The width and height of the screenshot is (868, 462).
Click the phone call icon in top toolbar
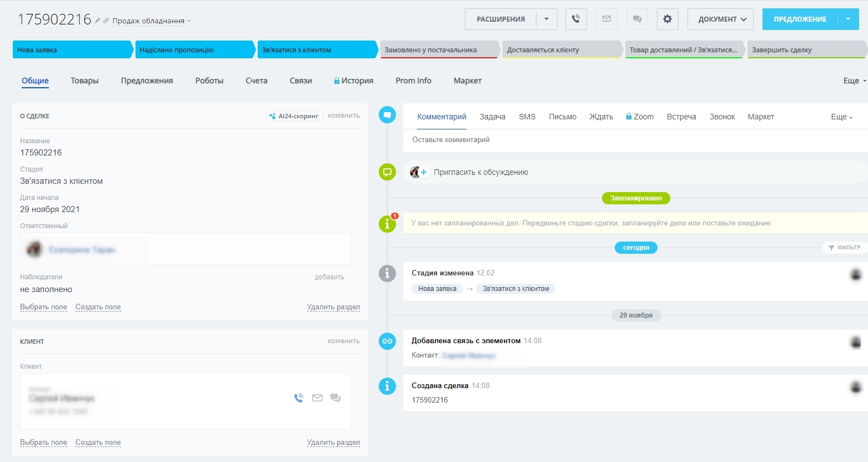pos(576,19)
